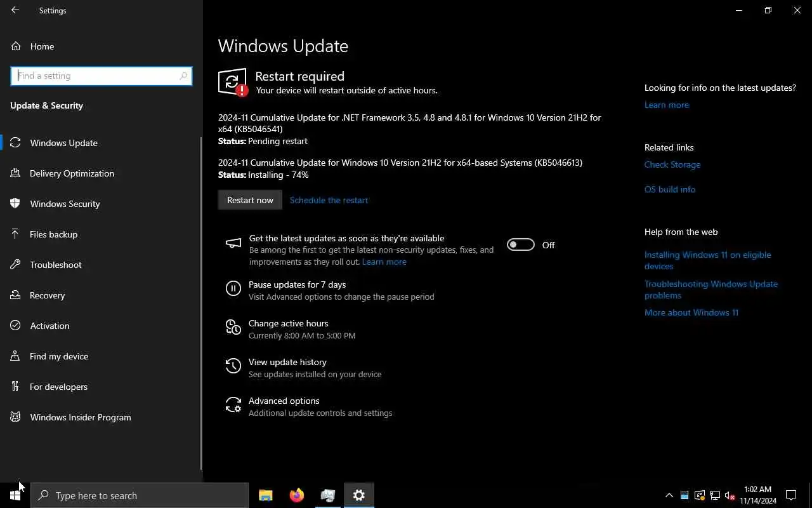Screen dimensions: 812x508
Task: Click Learn more in non-security updates description
Action: pos(384,262)
